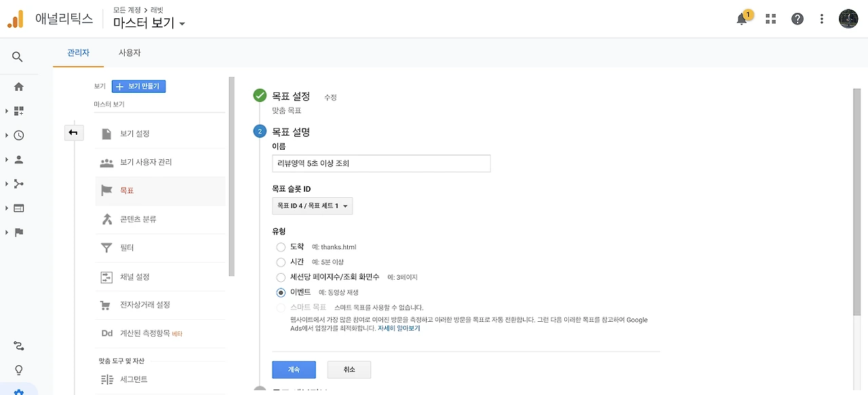Click the 모든 계정 breadcrumb link
The image size is (868, 395).
[126, 10]
